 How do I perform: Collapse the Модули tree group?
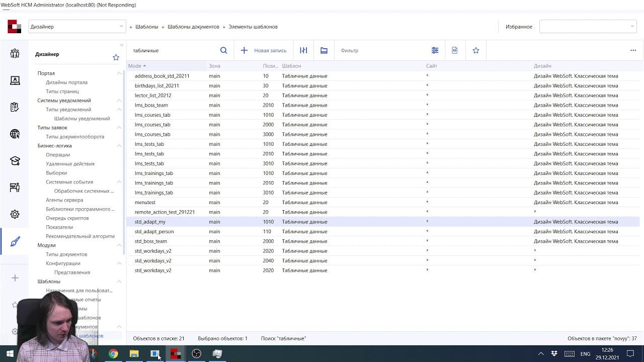click(x=119, y=245)
